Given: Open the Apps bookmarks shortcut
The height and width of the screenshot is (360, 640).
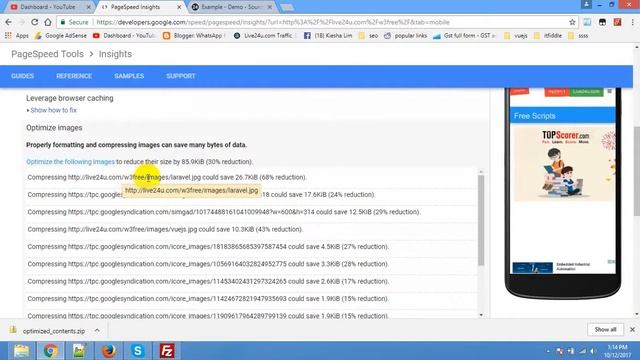Looking at the screenshot, I should pos(17,36).
